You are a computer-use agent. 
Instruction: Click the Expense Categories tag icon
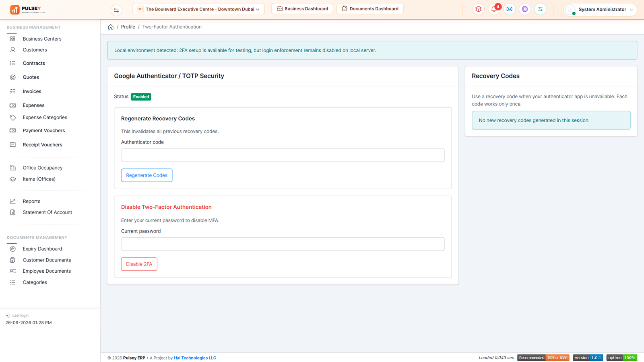coord(13,117)
